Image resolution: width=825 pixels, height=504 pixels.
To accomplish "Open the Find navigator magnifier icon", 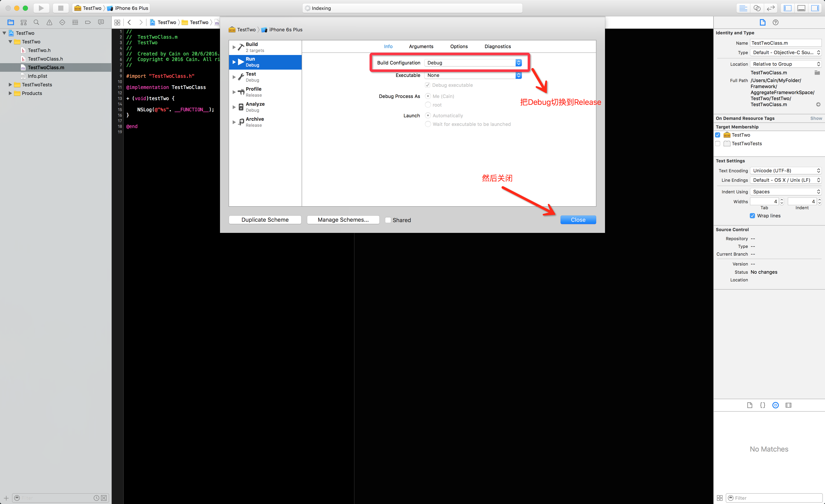I will tap(37, 22).
